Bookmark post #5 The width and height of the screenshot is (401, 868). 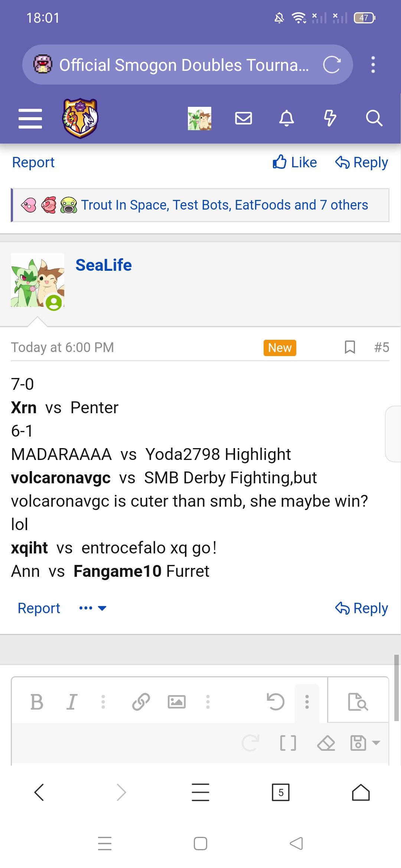pyautogui.click(x=350, y=347)
